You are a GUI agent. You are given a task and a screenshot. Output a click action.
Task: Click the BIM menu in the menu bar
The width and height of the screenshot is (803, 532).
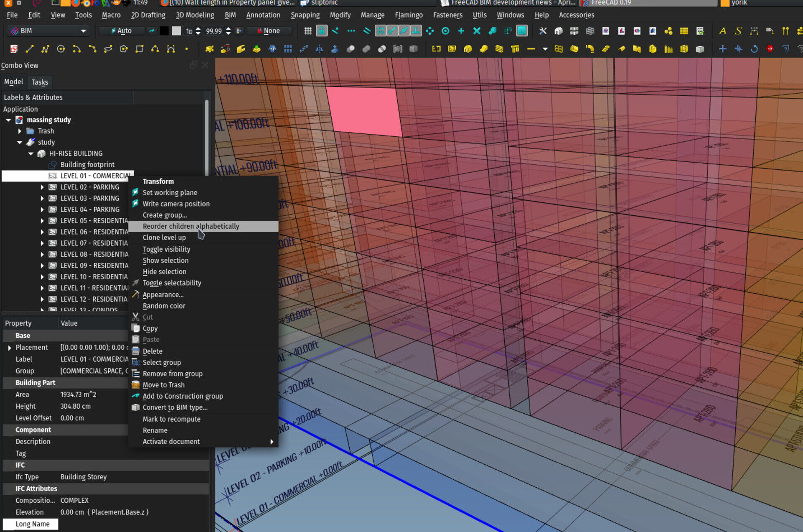point(230,15)
